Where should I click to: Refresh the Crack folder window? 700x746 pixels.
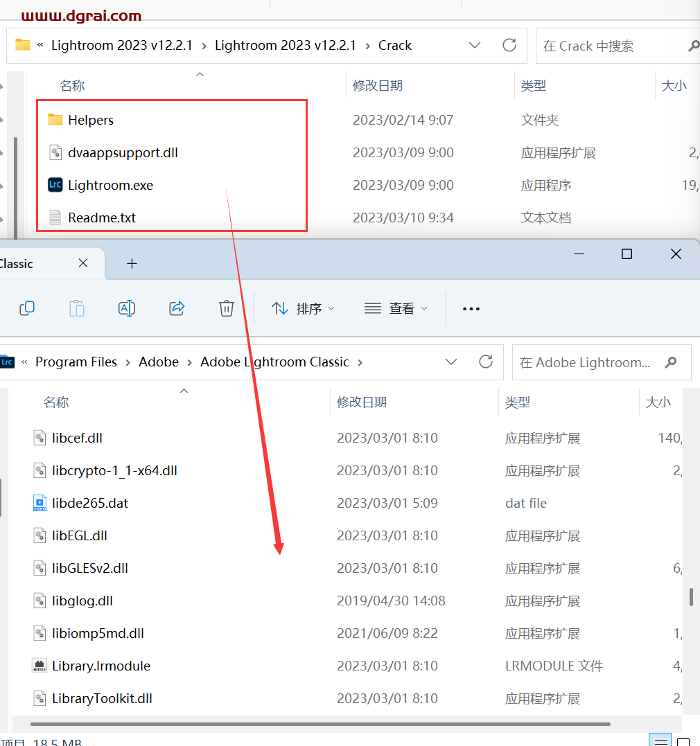tap(509, 45)
